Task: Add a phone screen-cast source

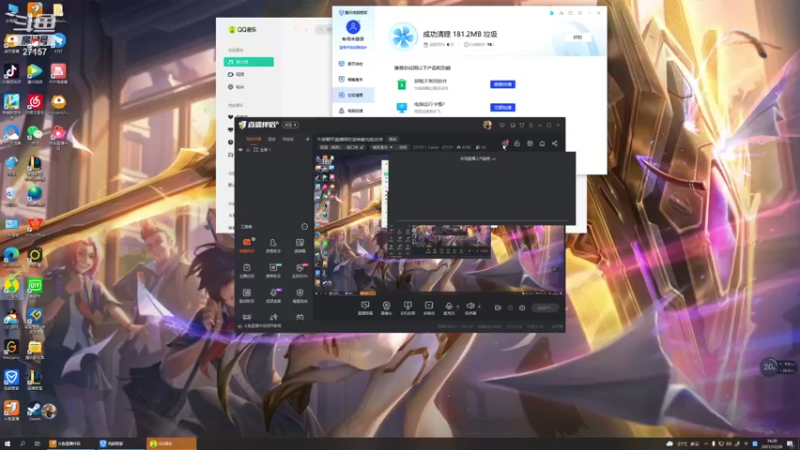Action: [407, 308]
